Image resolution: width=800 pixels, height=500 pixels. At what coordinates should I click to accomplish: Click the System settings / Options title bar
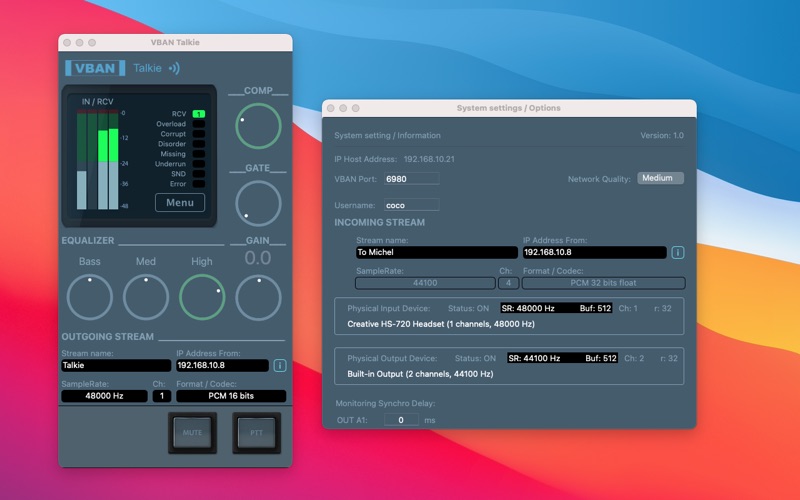click(509, 108)
